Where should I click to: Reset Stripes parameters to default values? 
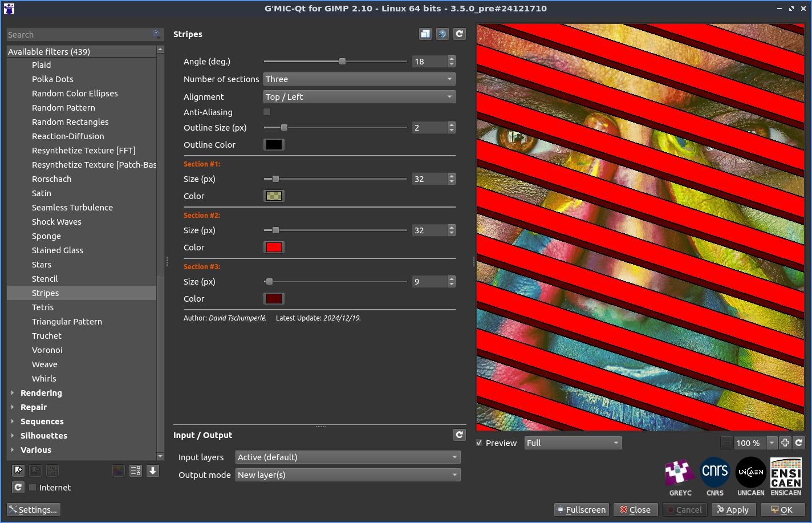460,34
